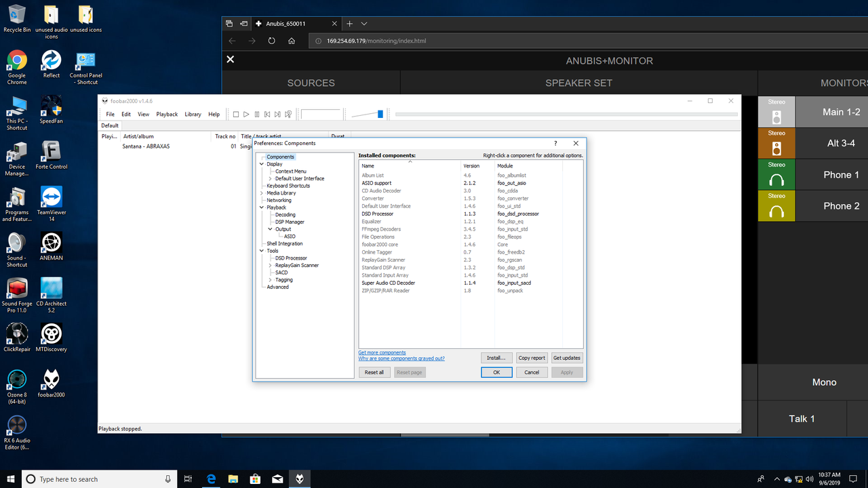Click Why are some components grayed out link
Screen dimensions: 868x488
point(401,359)
